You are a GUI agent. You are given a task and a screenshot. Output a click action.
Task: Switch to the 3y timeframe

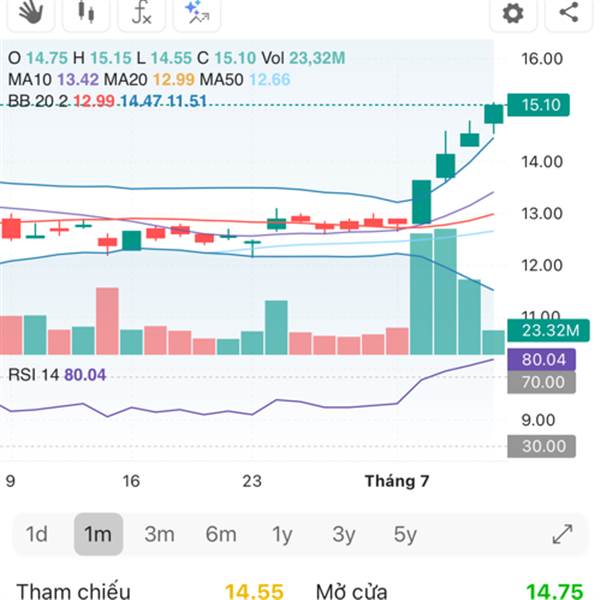click(344, 535)
